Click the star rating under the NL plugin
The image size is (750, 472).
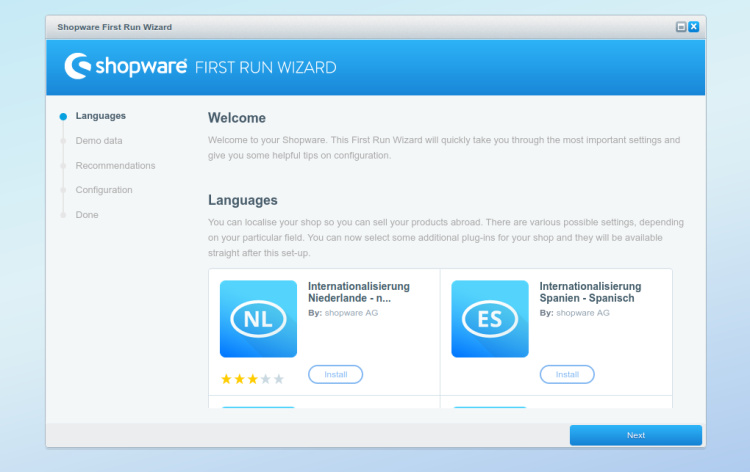[x=252, y=379]
